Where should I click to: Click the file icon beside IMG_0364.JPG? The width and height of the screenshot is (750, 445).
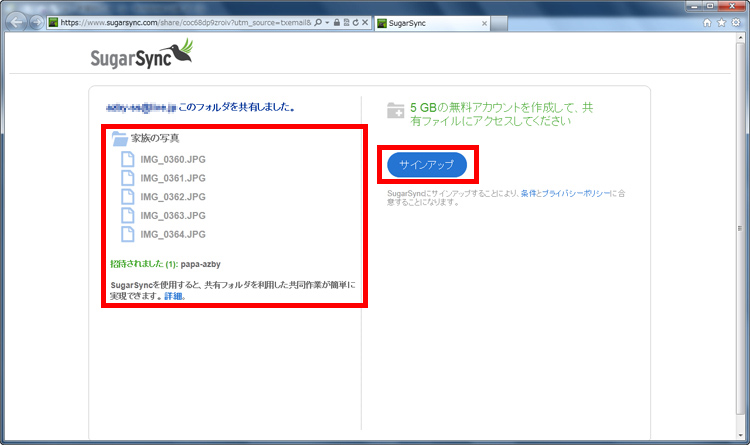pyautogui.click(x=128, y=234)
